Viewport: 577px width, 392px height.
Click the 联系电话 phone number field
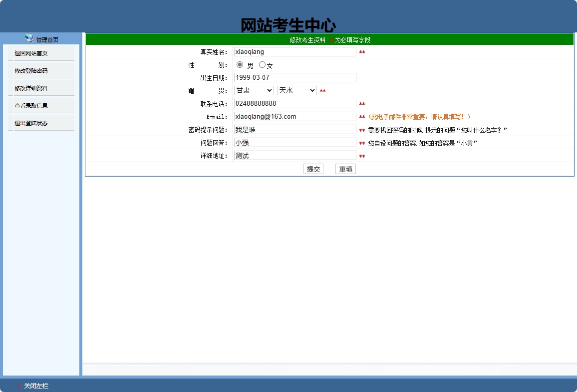tap(294, 103)
